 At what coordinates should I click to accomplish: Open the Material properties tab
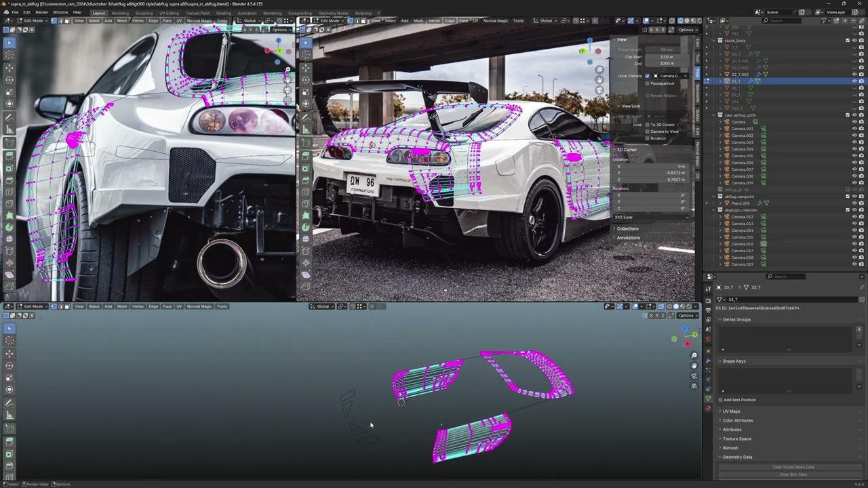click(708, 408)
